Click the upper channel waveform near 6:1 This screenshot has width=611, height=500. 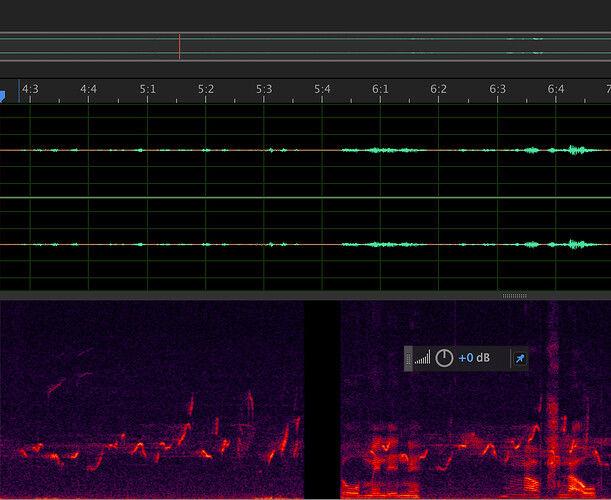tap(381, 150)
